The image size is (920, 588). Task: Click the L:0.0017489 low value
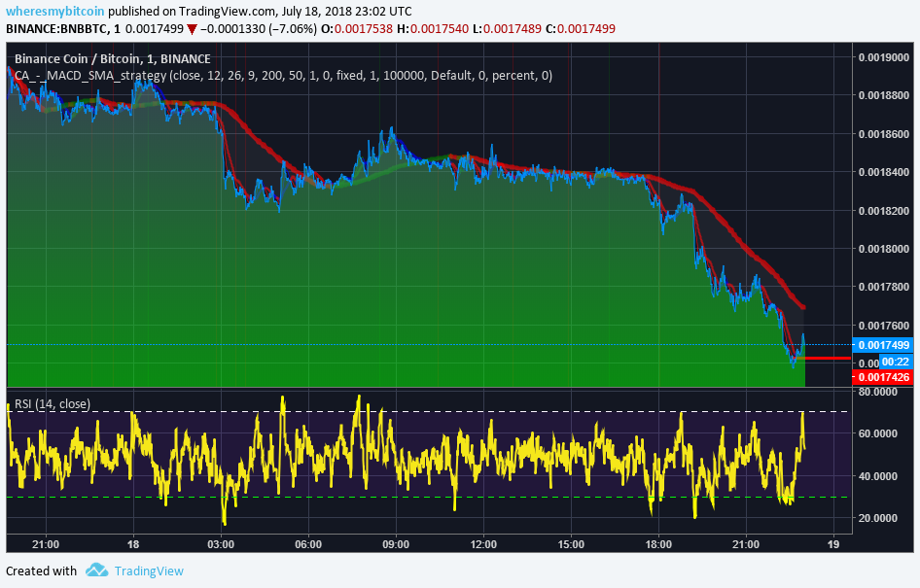[x=507, y=29]
